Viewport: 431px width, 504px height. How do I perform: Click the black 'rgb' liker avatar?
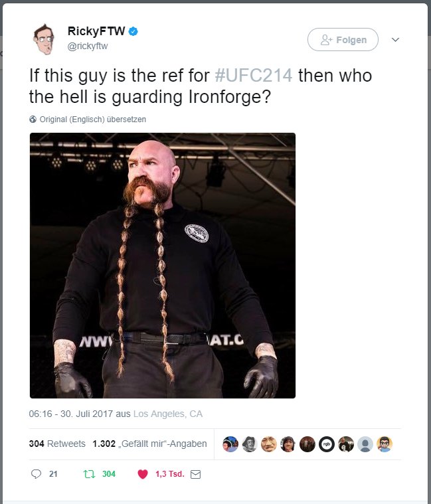click(327, 444)
